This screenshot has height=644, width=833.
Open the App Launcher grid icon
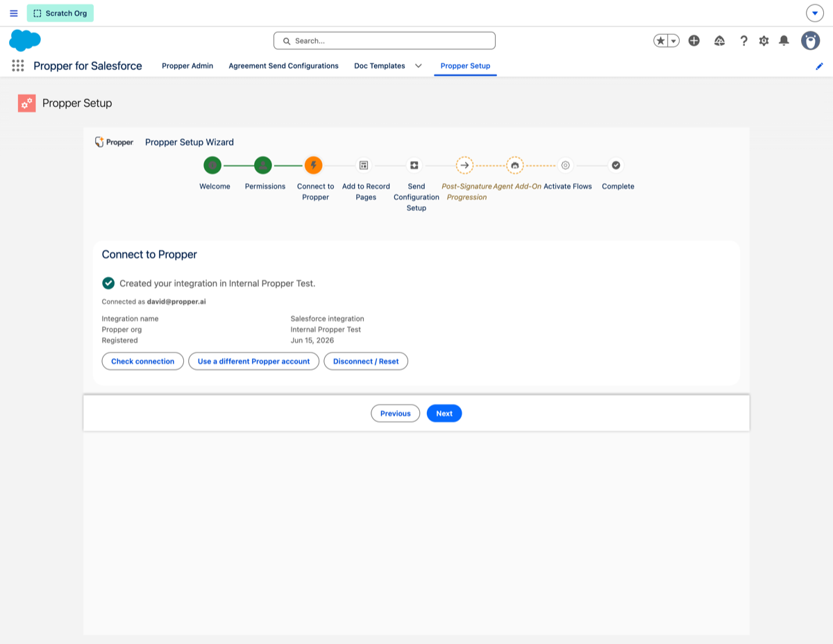[18, 66]
